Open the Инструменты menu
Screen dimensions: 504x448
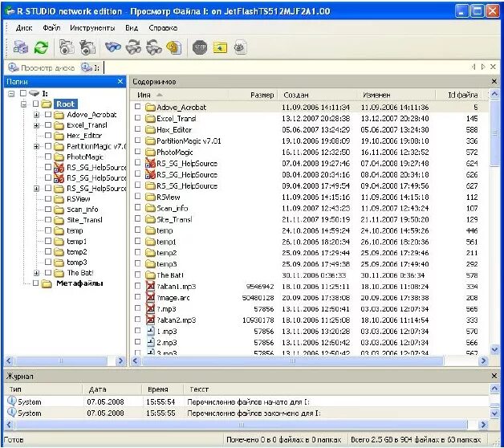[x=92, y=28]
